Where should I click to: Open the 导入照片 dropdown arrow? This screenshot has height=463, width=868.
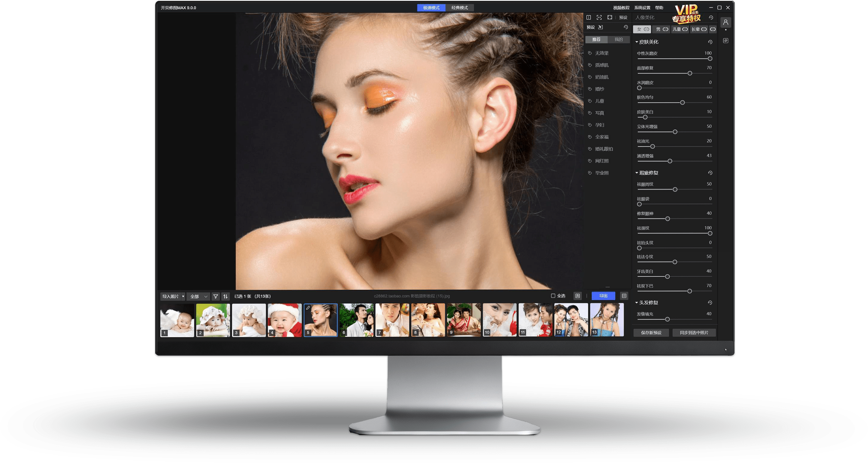(183, 296)
